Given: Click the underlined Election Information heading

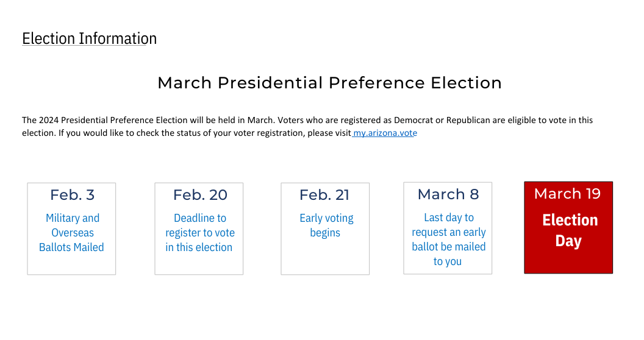Looking at the screenshot, I should [89, 39].
